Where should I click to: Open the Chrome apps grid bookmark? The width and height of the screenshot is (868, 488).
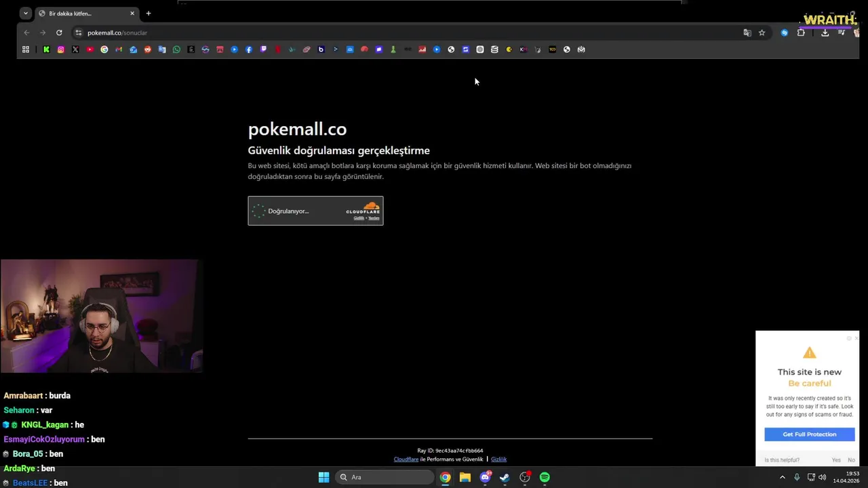click(26, 49)
